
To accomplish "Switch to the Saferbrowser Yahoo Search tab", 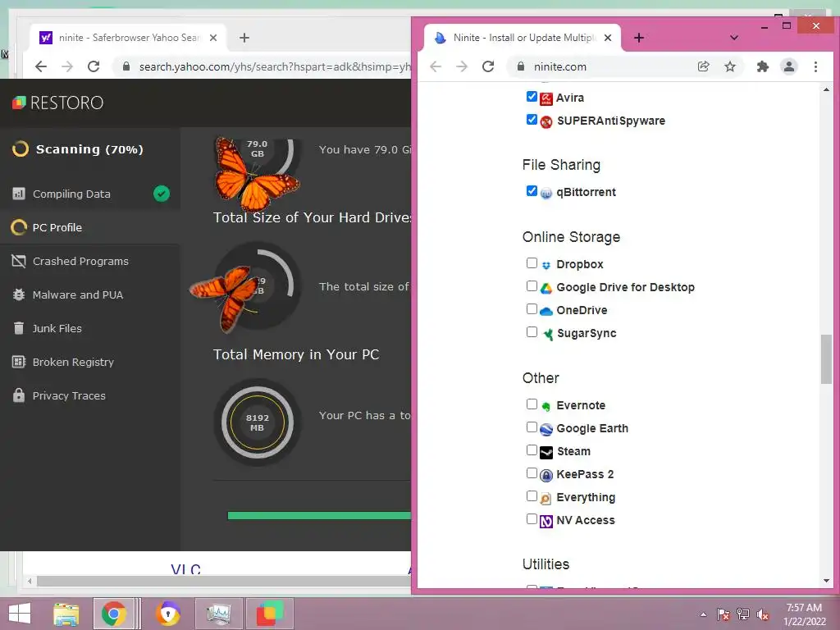I will 129,38.
